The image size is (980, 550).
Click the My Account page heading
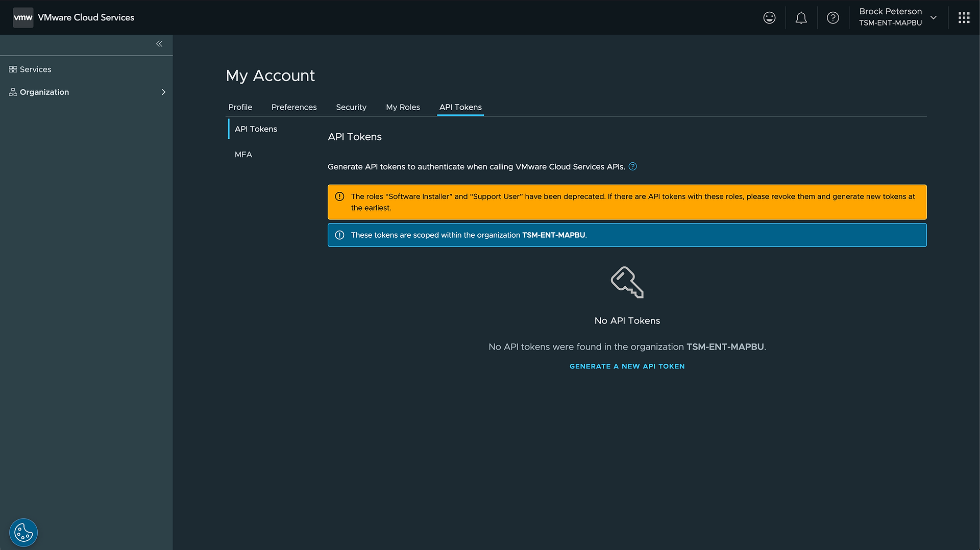pyautogui.click(x=271, y=76)
